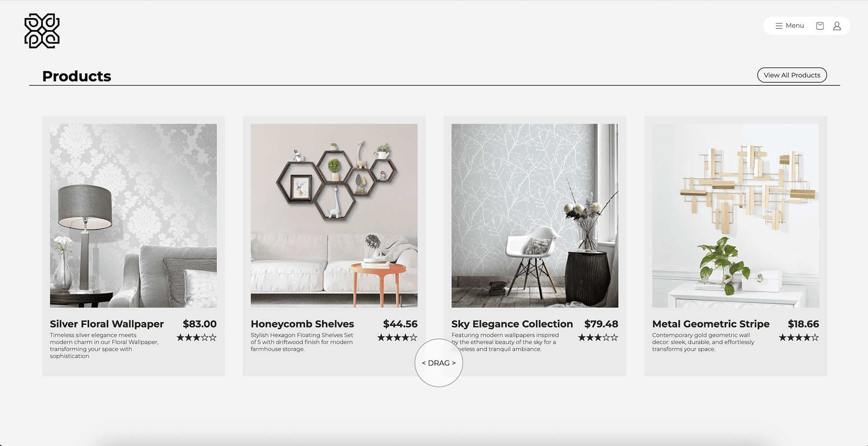The height and width of the screenshot is (446, 868).
Task: Click the Metal Geometric Stripe star rating
Action: click(x=799, y=337)
